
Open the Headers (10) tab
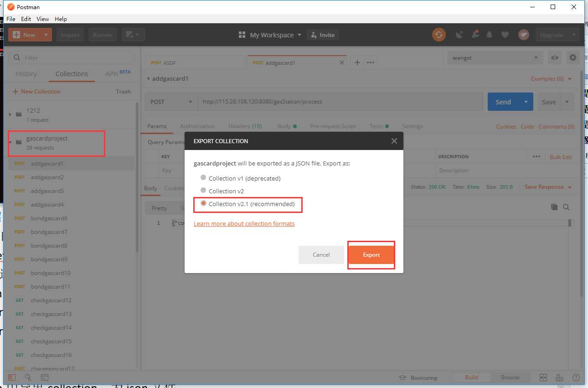tap(245, 126)
